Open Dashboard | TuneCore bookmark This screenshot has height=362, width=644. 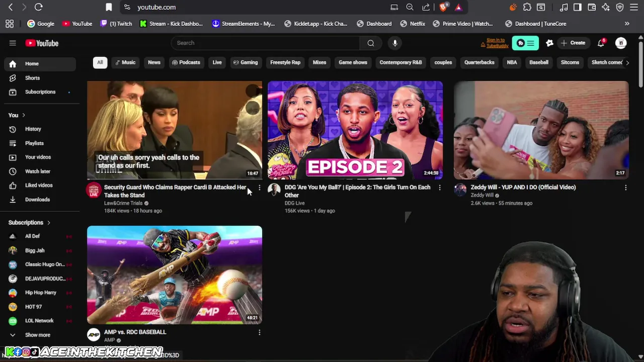pyautogui.click(x=536, y=24)
